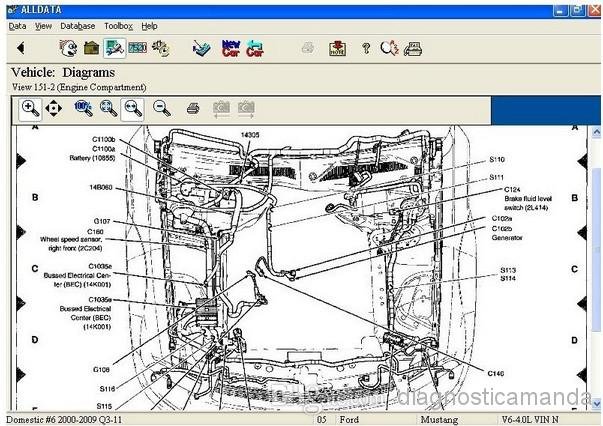Click the diagram scrollbar up arrow
Image resolution: width=603 pixels, height=426 pixels.
click(x=596, y=132)
